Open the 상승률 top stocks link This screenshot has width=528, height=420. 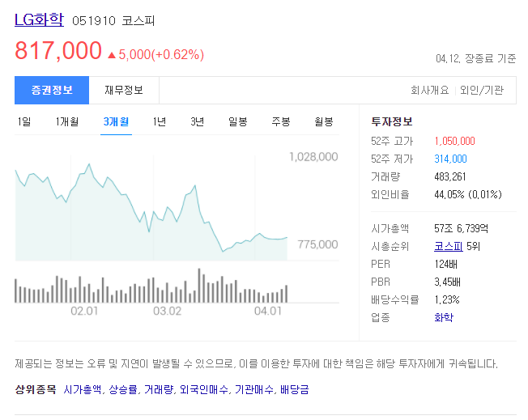point(123,389)
